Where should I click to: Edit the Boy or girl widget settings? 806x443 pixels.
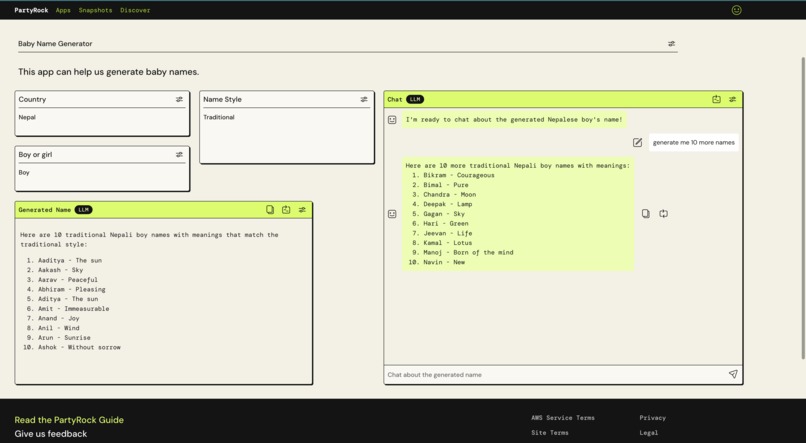pyautogui.click(x=179, y=154)
